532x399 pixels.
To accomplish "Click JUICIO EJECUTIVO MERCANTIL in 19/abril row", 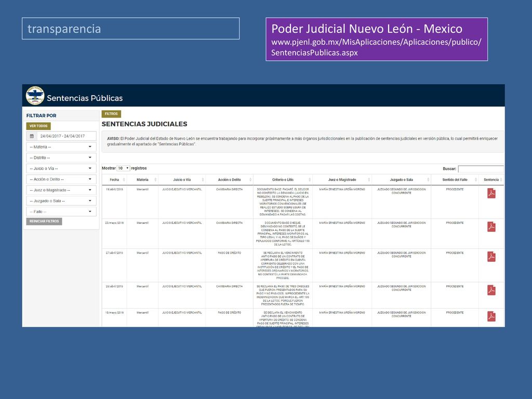I will click(x=182, y=189).
